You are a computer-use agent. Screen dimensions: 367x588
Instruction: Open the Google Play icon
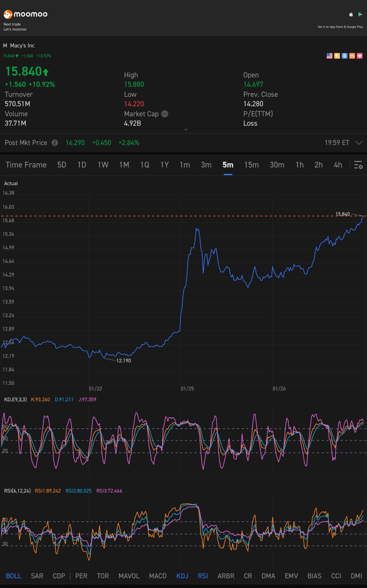point(360,14)
